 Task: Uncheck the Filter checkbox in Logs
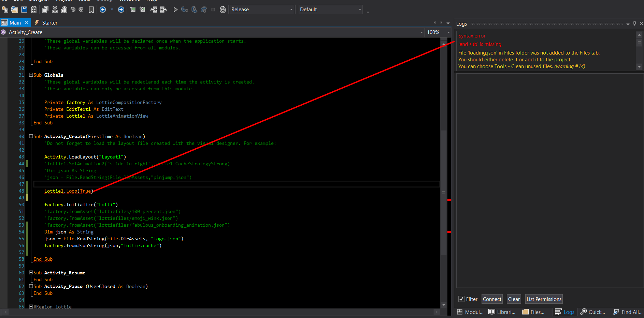tap(461, 299)
